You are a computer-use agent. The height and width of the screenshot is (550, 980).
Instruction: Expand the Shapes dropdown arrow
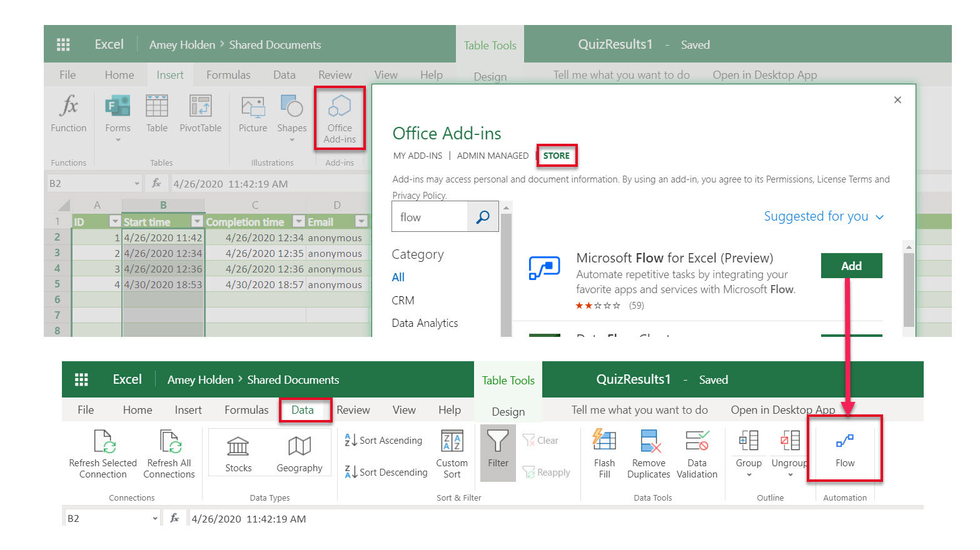click(x=291, y=140)
